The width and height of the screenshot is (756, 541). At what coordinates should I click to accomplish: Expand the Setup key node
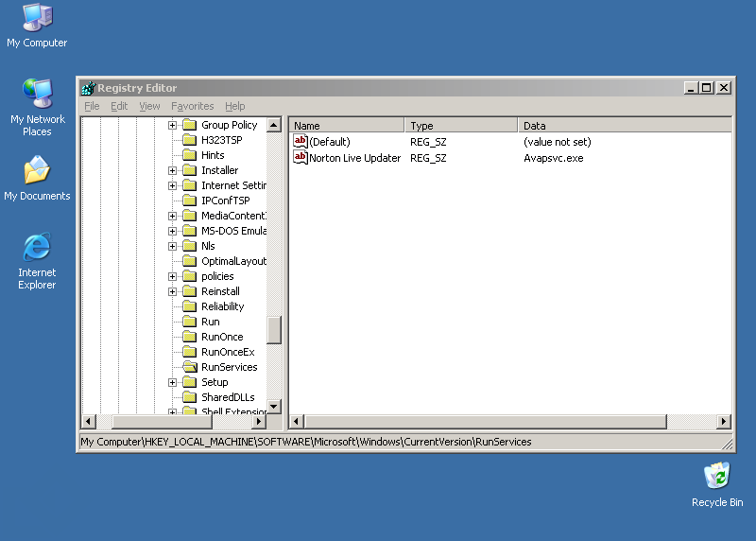coord(173,382)
